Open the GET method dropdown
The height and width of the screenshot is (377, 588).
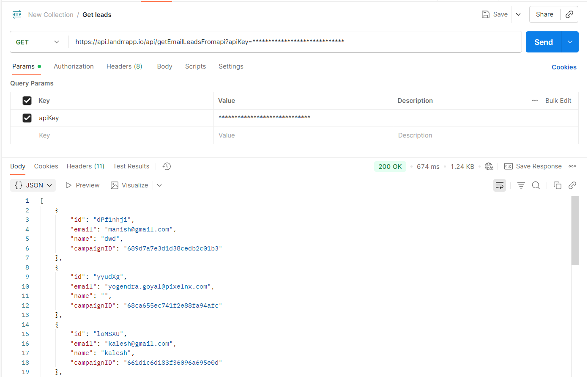(38, 42)
